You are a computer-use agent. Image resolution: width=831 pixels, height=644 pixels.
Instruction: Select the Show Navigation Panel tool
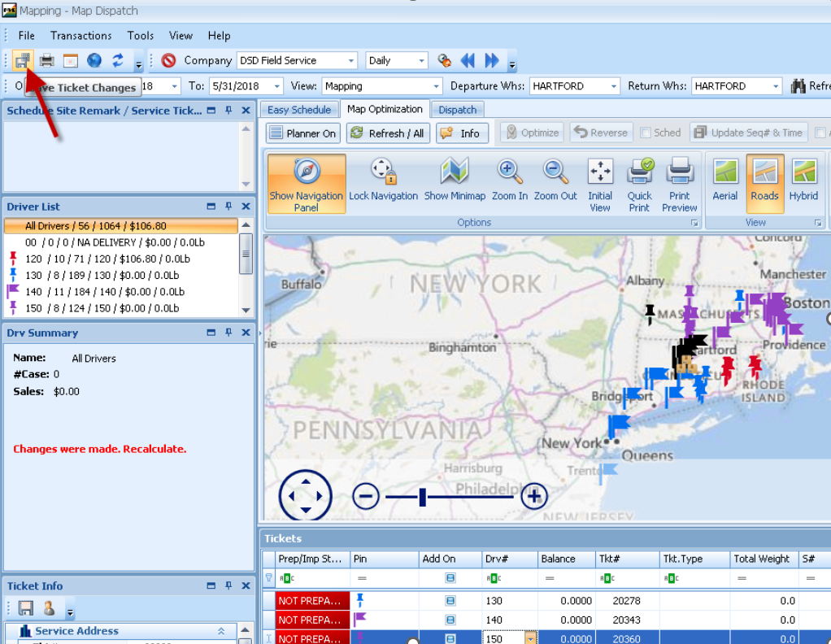306,184
